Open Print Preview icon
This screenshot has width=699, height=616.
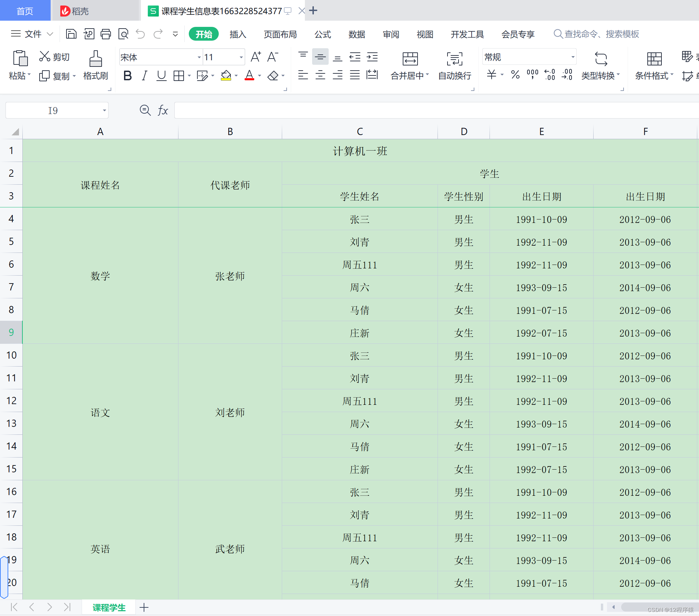(x=123, y=34)
